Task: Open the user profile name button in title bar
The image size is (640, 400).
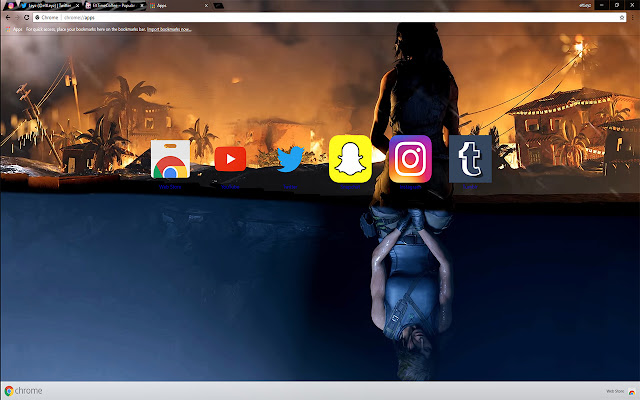Action: pyautogui.click(x=585, y=5)
